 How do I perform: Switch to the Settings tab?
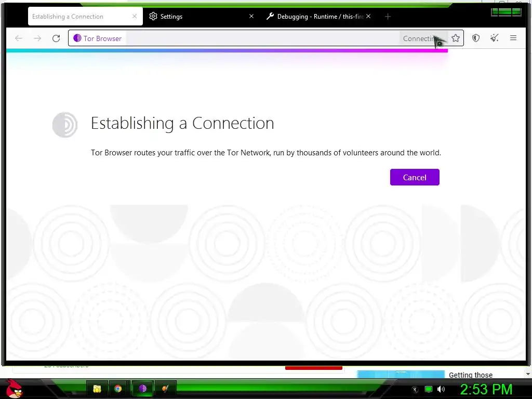(202, 16)
